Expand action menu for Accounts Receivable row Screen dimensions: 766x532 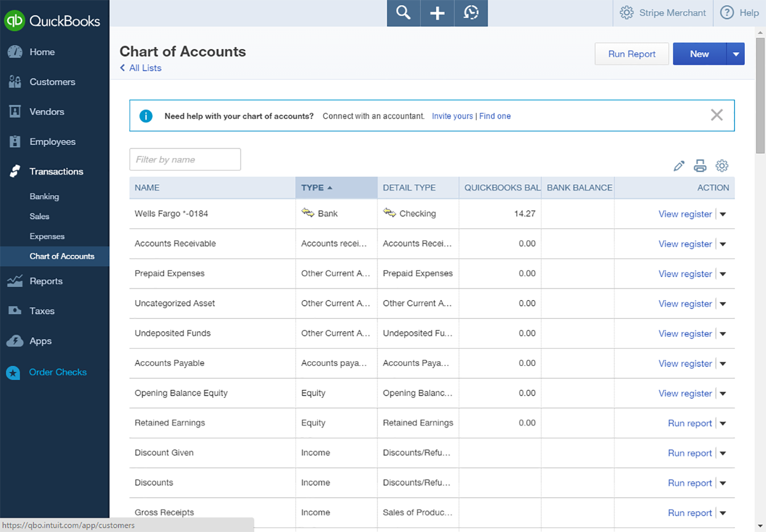tap(723, 244)
